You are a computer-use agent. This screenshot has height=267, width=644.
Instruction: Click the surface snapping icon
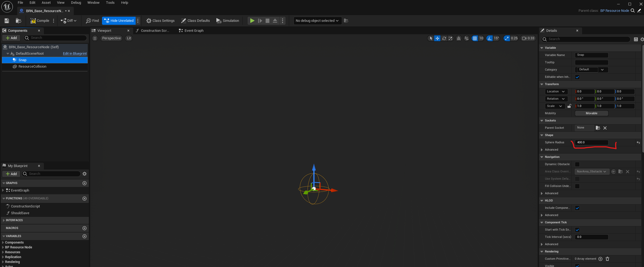pyautogui.click(x=466, y=38)
